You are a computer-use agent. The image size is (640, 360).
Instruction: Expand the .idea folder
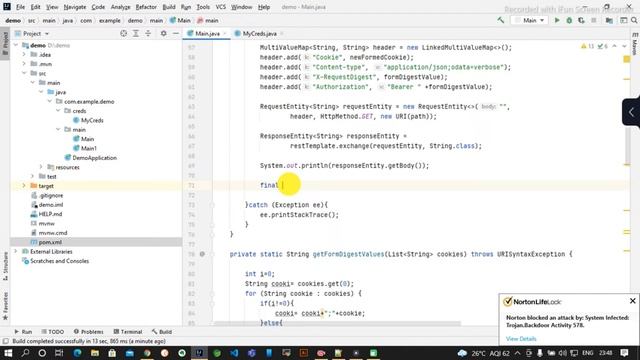(24, 55)
